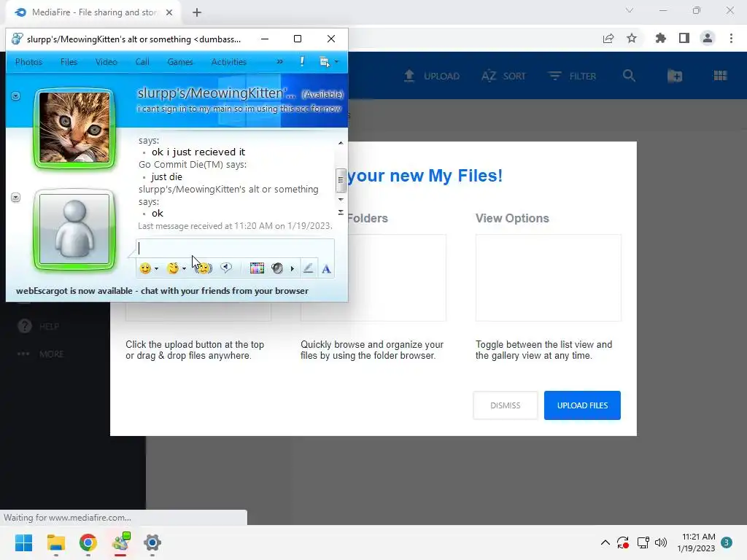The height and width of the screenshot is (560, 747).
Task: Open the emoticon picker smiley icon
Action: [x=145, y=268]
